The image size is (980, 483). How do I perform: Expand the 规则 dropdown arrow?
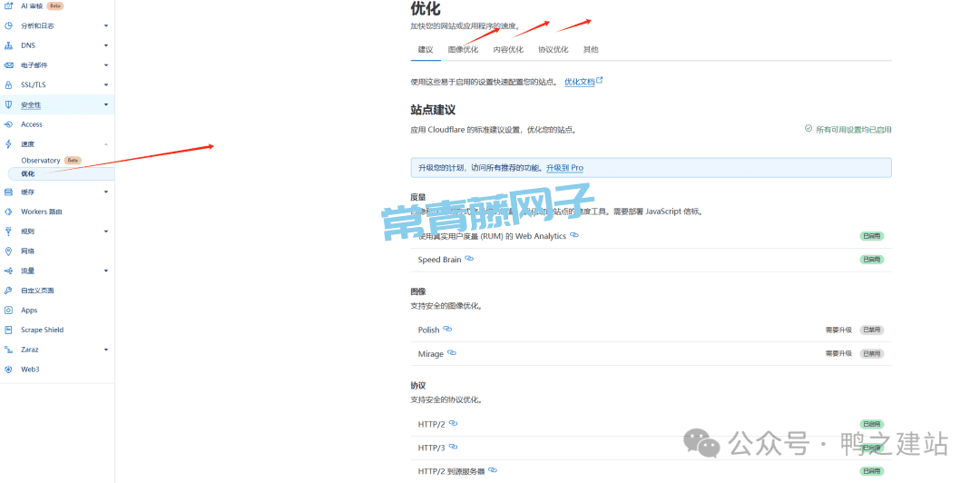(106, 232)
